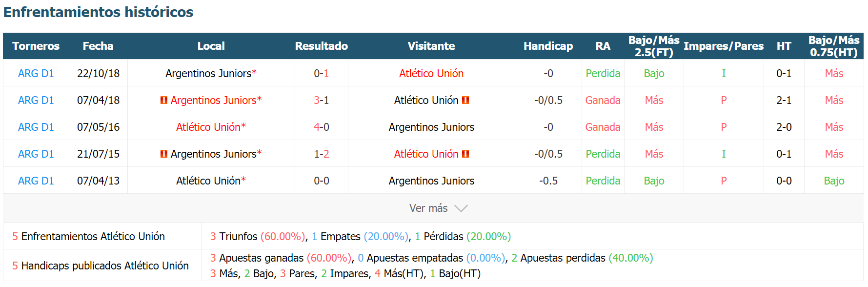
Task: Click the red card icon beside Argentinos Juniors on 21/07/15
Action: (164, 154)
